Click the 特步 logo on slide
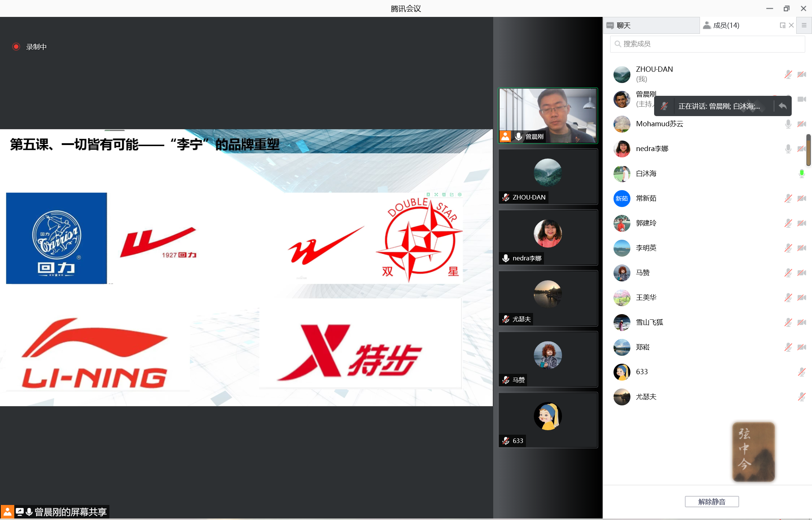 [x=350, y=352]
